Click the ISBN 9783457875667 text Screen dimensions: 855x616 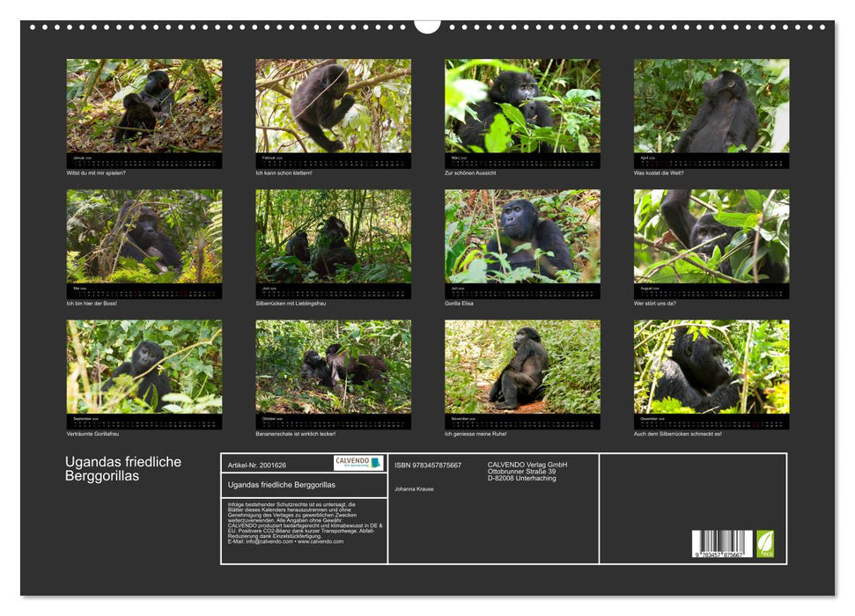tap(428, 465)
